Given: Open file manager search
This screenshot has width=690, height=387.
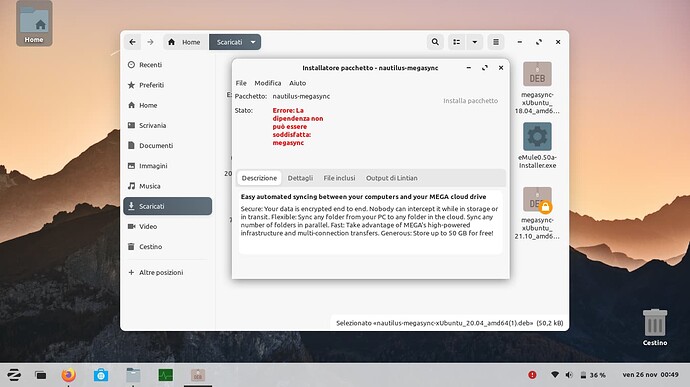Looking at the screenshot, I should point(435,42).
